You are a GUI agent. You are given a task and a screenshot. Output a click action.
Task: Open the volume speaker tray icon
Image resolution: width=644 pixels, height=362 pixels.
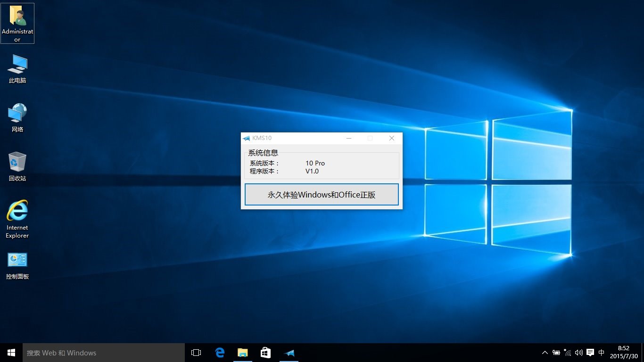pos(579,353)
